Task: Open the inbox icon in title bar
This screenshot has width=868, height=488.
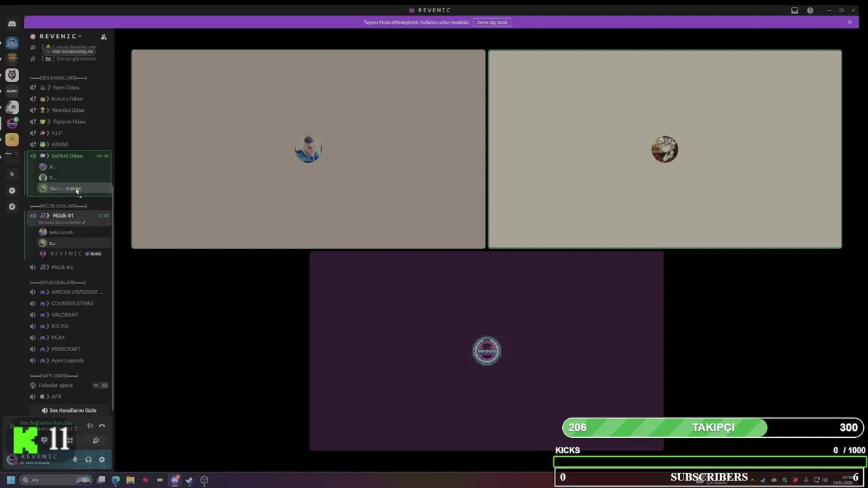Action: click(x=795, y=10)
